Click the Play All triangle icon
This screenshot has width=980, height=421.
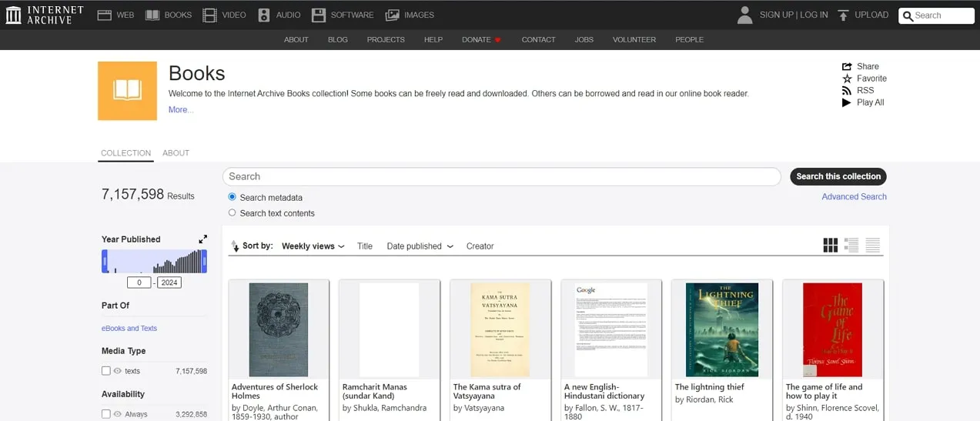[847, 102]
